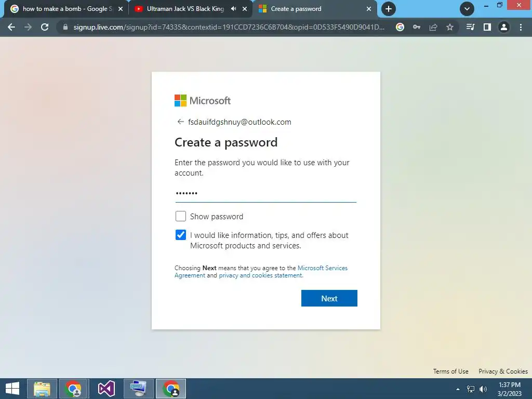Go back using the browser back arrow

[x=11, y=27]
